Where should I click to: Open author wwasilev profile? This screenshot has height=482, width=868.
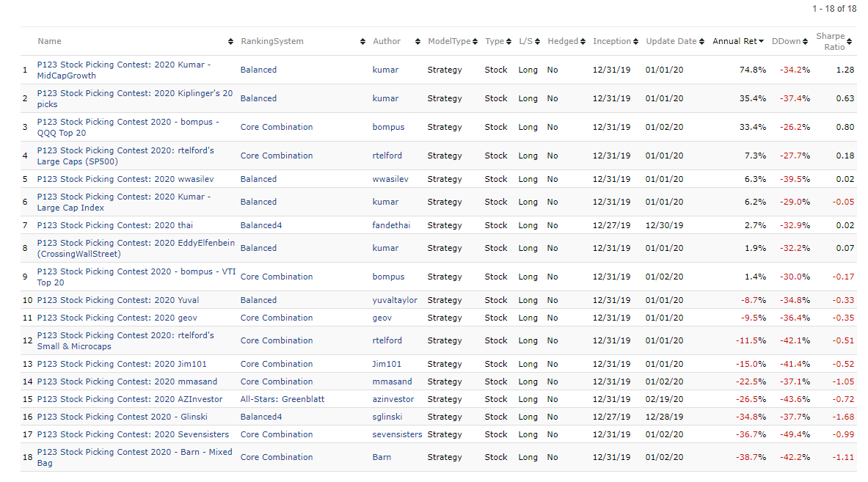coord(390,179)
